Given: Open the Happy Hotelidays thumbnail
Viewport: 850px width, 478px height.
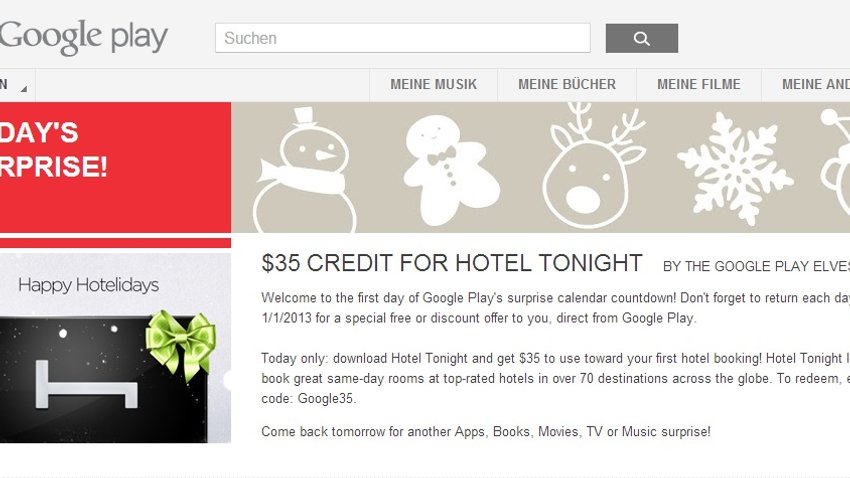Looking at the screenshot, I should tap(115, 348).
